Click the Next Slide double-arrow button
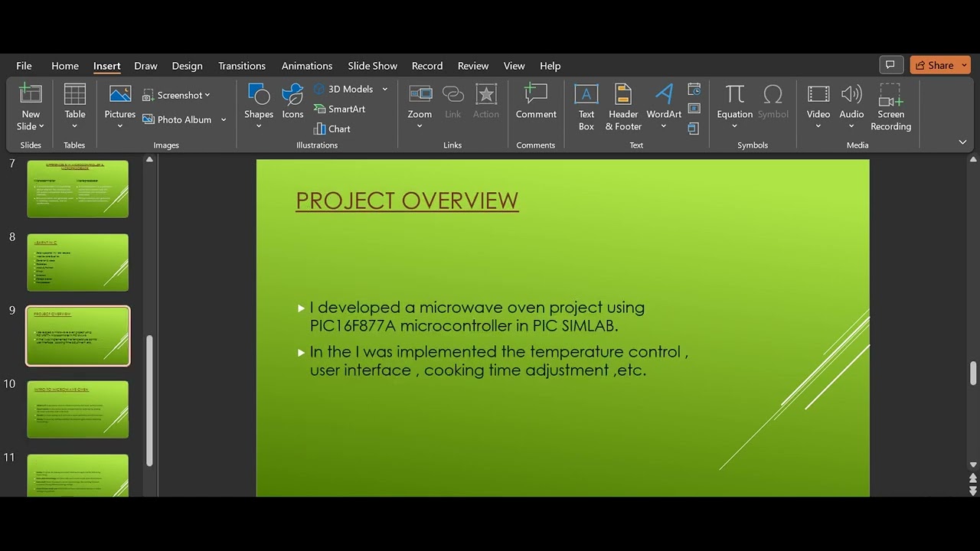The height and width of the screenshot is (551, 980). point(973,491)
